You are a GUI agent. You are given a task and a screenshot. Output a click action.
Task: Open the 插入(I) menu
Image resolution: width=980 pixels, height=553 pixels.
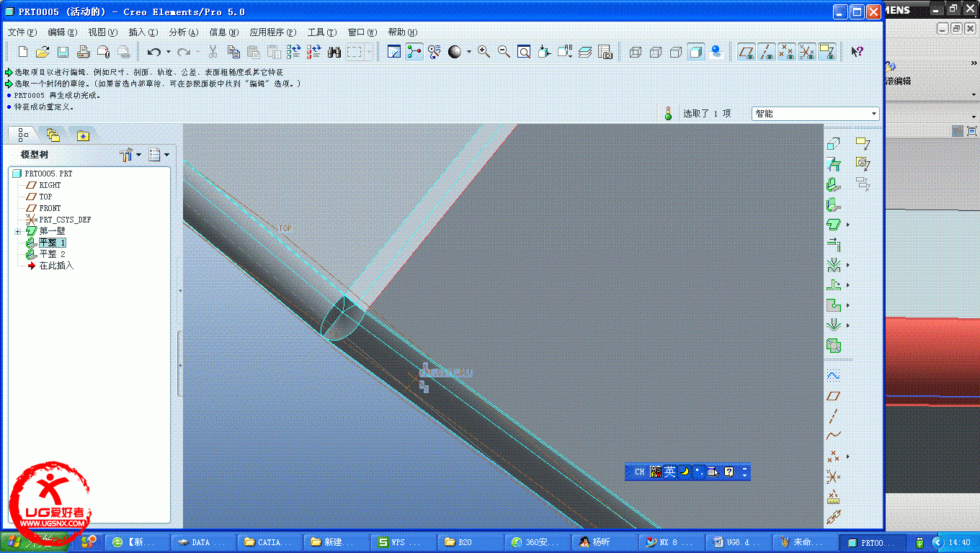click(x=143, y=32)
